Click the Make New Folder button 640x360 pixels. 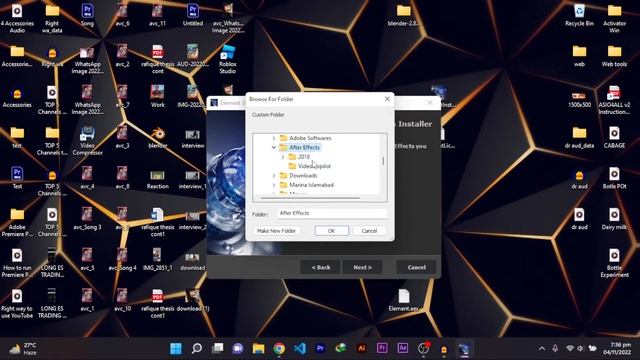tap(276, 231)
